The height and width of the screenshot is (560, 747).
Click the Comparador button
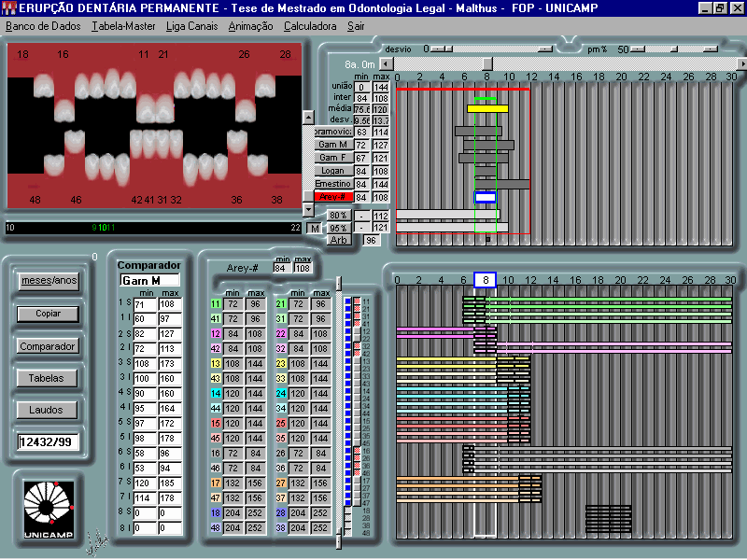[x=48, y=346]
